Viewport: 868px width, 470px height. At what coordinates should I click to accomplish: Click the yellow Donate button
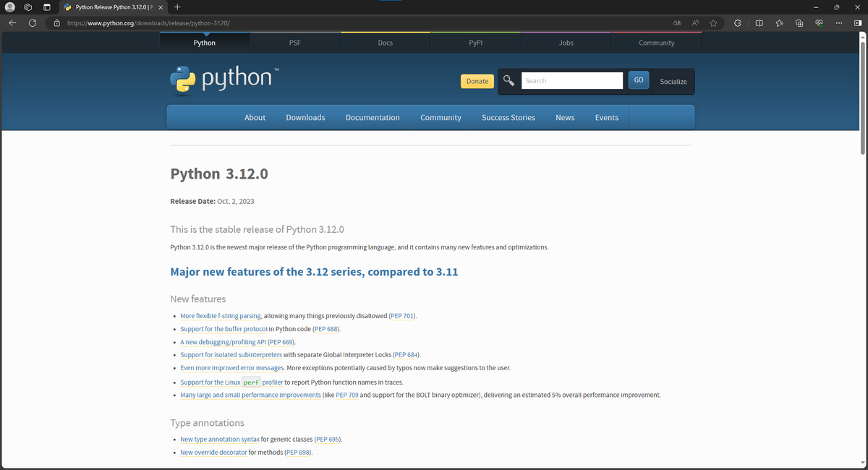coord(477,81)
